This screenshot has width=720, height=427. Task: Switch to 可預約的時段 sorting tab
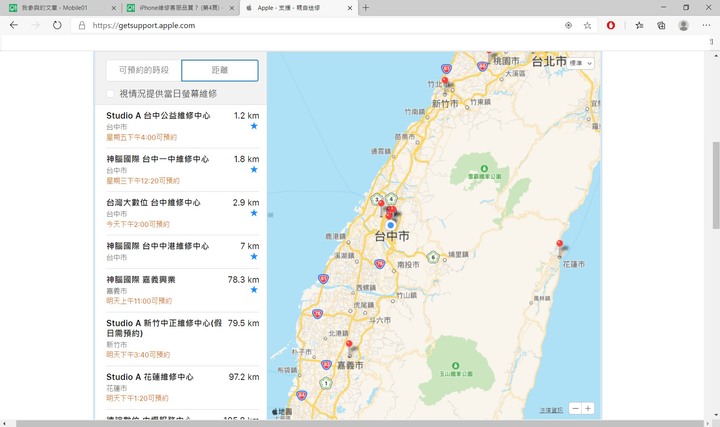[144, 70]
